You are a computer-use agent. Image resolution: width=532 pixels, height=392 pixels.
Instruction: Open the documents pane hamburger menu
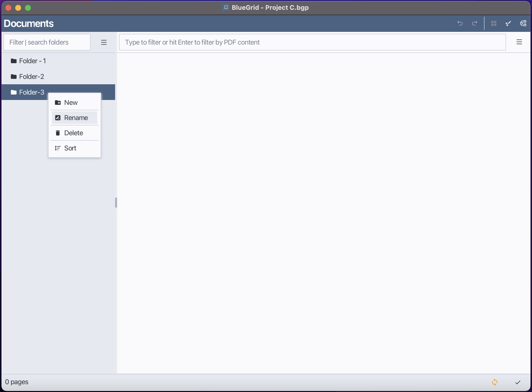519,42
